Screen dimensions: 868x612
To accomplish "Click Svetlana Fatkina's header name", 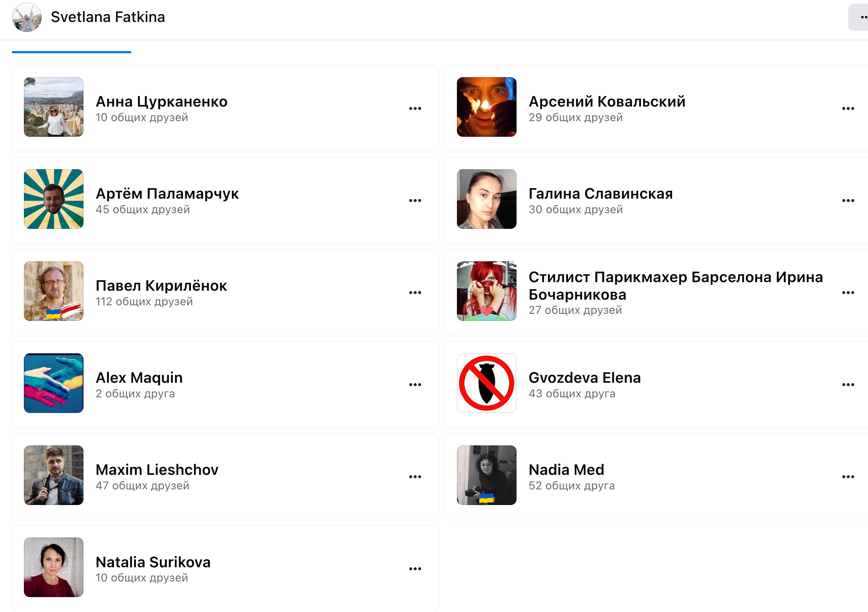I will [108, 17].
